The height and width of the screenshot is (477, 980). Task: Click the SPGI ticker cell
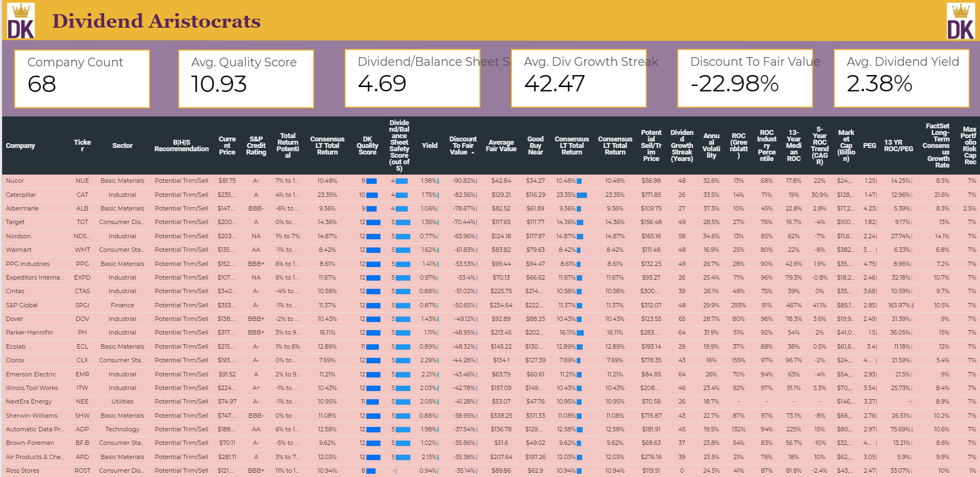tap(82, 305)
